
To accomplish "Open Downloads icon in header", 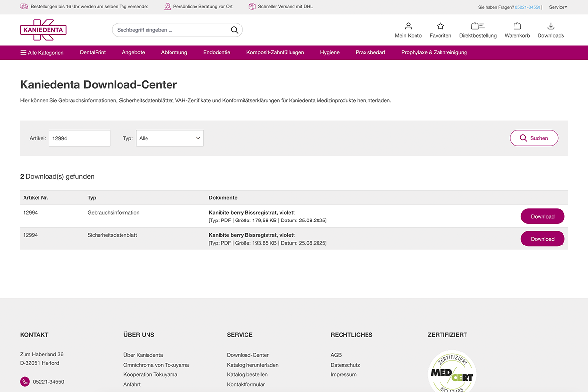I will 551,26.
